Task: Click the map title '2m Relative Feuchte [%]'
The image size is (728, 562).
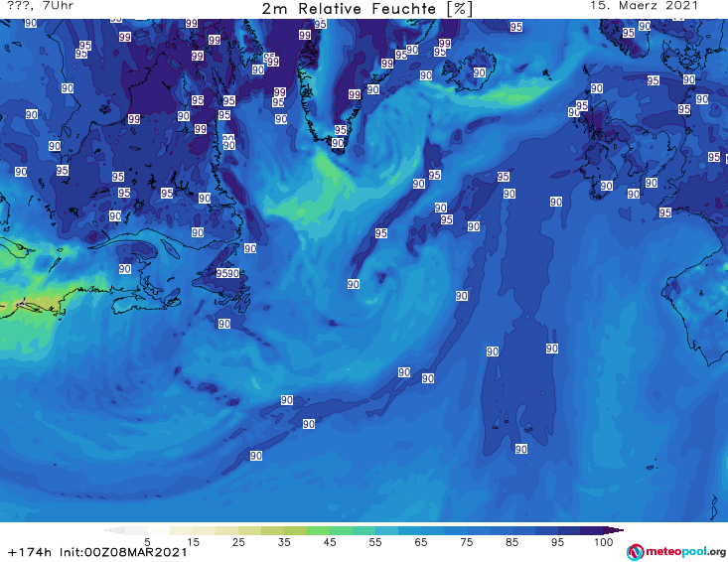Action: tap(366, 9)
